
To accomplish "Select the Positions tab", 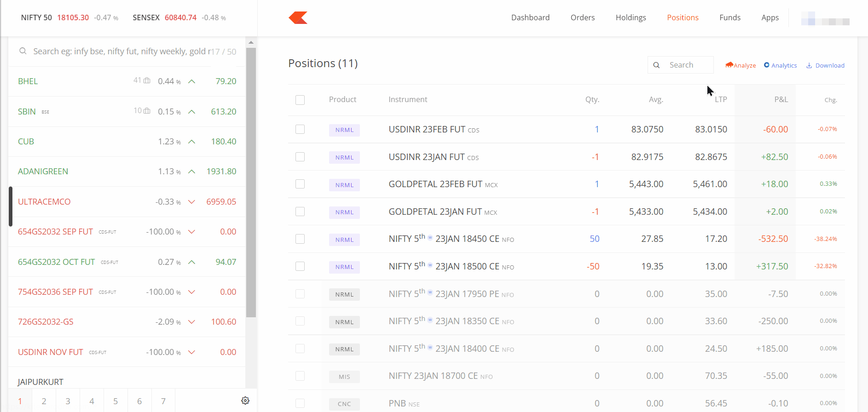I will pos(683,17).
